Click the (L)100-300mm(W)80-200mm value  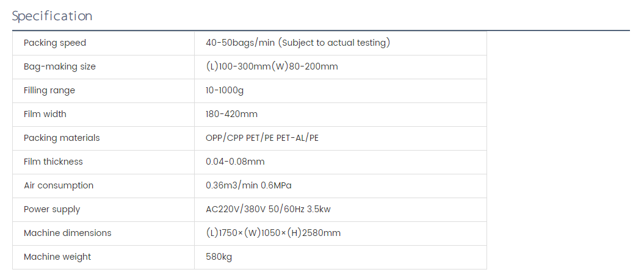272,66
